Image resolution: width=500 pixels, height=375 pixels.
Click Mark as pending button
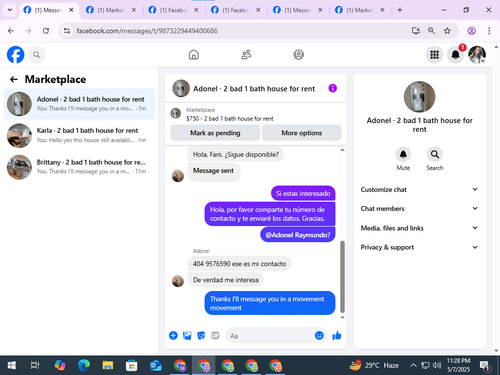[215, 133]
